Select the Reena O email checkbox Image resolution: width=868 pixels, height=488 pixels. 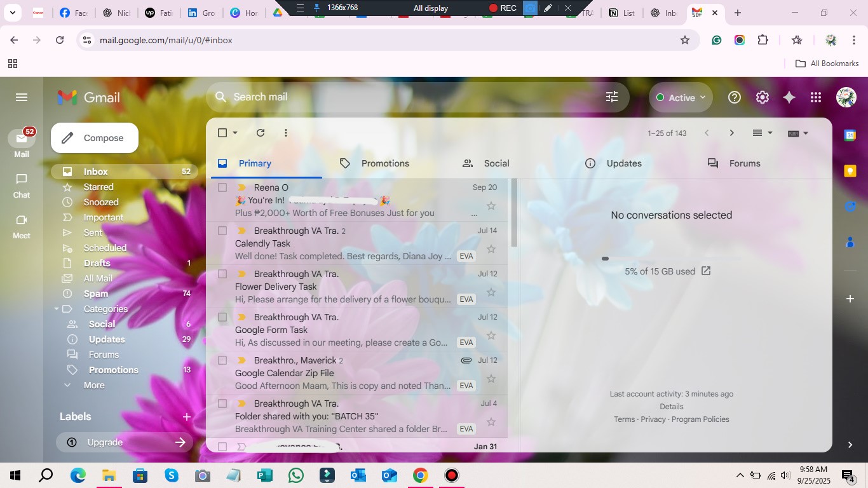point(222,187)
